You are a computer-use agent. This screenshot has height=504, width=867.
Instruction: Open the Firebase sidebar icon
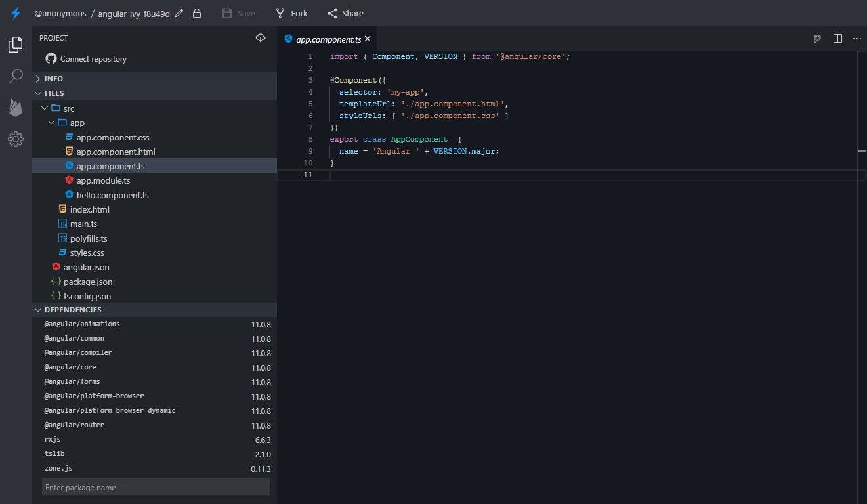click(x=16, y=108)
